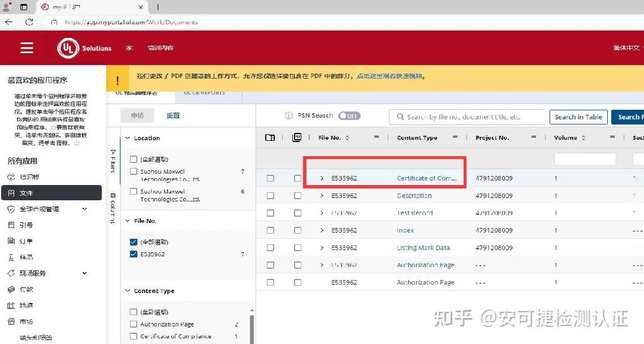This screenshot has width=644, height=344.
Task: Click the Search in Table button
Action: pos(578,117)
